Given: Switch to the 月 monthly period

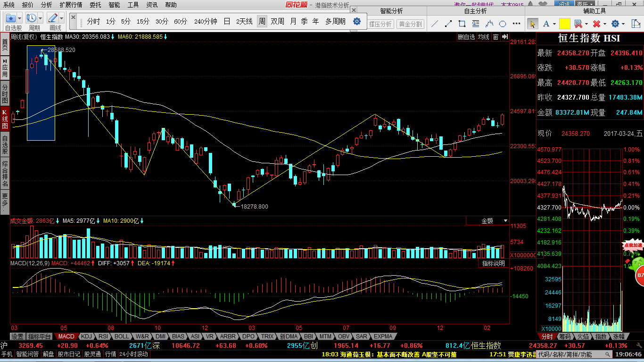Looking at the screenshot, I should 293,21.
